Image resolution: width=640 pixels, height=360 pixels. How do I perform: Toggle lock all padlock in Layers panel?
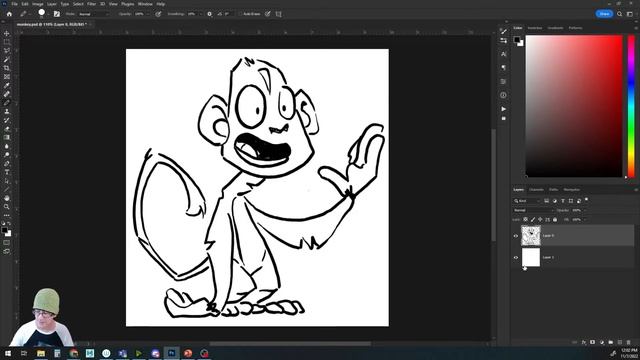coord(555,220)
